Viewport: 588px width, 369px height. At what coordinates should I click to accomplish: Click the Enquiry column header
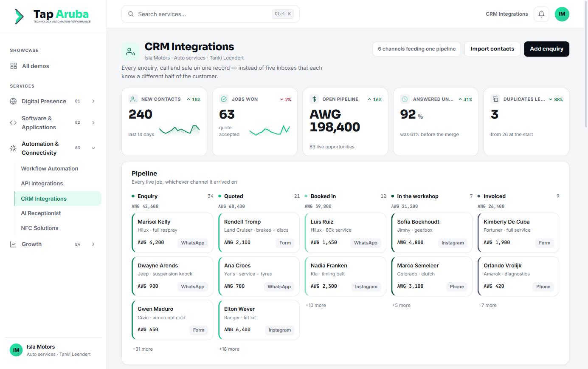pyautogui.click(x=172, y=196)
